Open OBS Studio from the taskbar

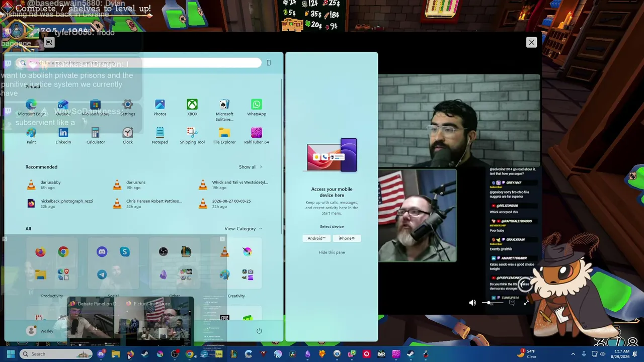pos(175,354)
